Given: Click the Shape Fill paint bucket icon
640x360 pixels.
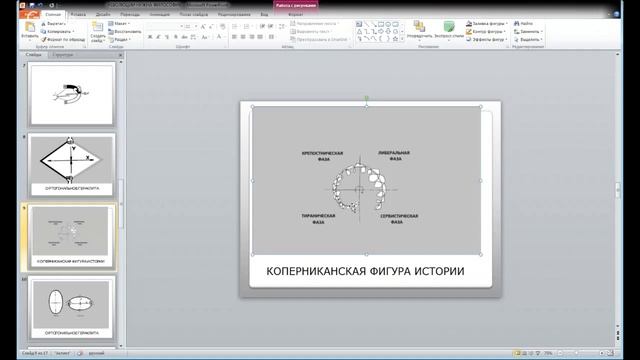Looking at the screenshot, I should click(x=469, y=24).
